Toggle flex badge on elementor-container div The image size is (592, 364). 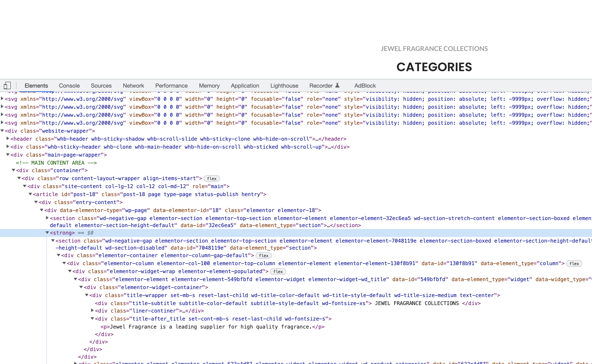click(x=263, y=256)
